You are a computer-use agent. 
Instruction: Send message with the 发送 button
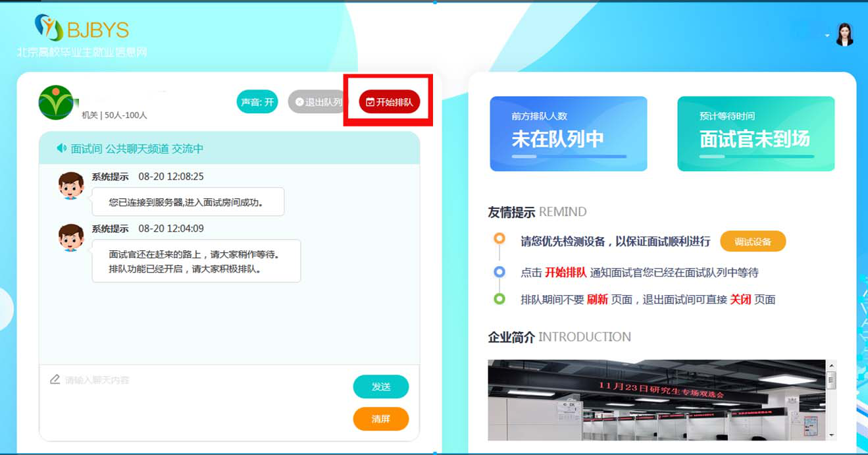pyautogui.click(x=381, y=387)
